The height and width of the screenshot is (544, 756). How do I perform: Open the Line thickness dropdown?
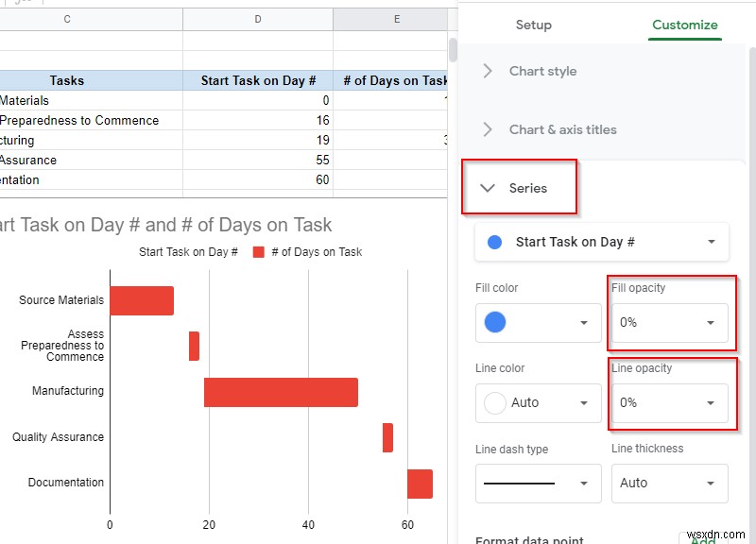coord(669,484)
